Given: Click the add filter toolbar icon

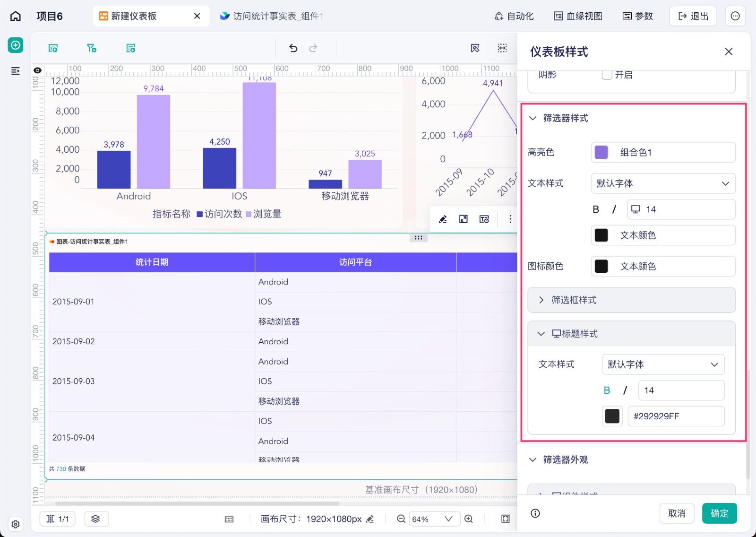Looking at the screenshot, I should tap(92, 48).
